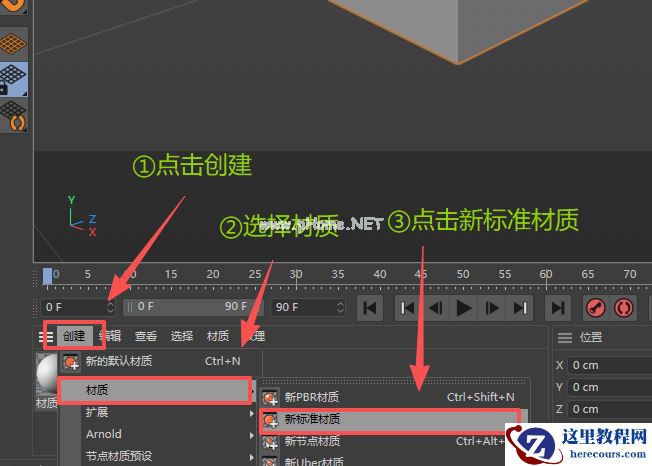This screenshot has width=652, height=466.
Task: Choose 新PBR材质 from the submenu
Action: click(x=393, y=397)
